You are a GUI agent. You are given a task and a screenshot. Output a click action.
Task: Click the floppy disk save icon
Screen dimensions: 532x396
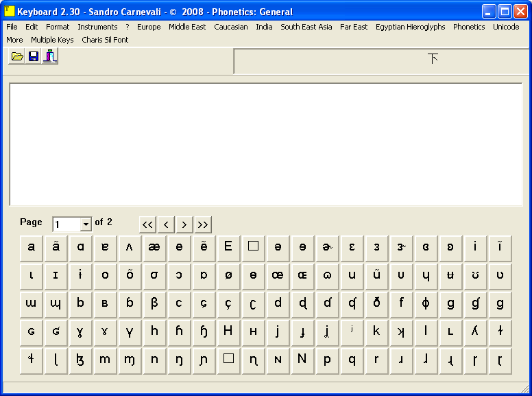33,56
